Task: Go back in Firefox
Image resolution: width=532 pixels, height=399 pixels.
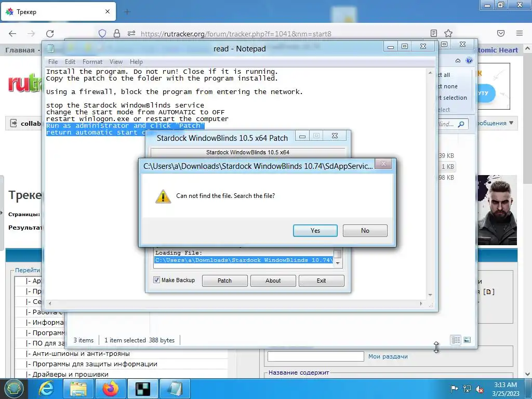Action: pos(12,33)
